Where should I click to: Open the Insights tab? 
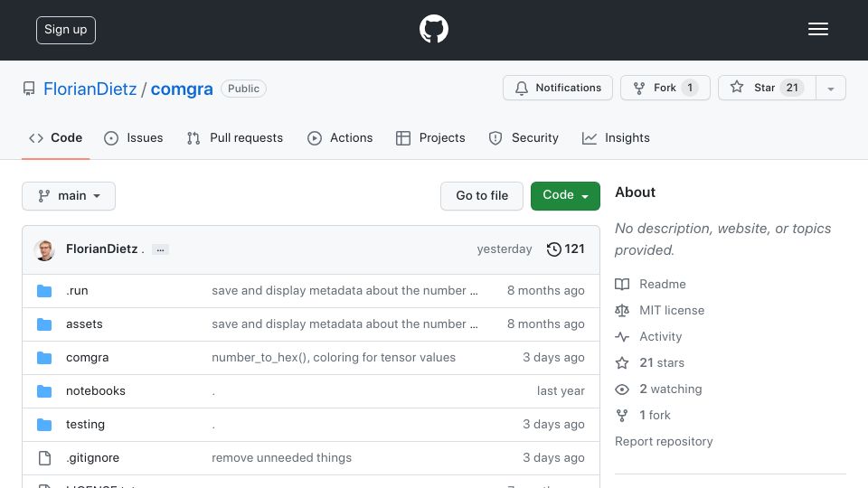(x=616, y=137)
